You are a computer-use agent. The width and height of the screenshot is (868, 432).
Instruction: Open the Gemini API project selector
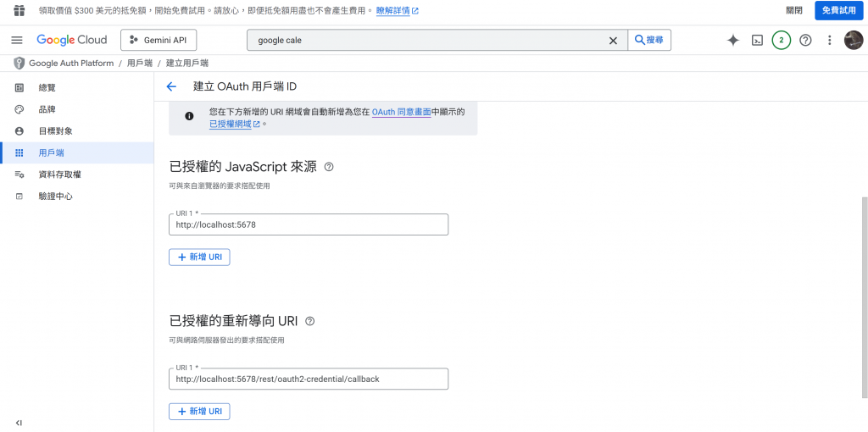click(159, 40)
